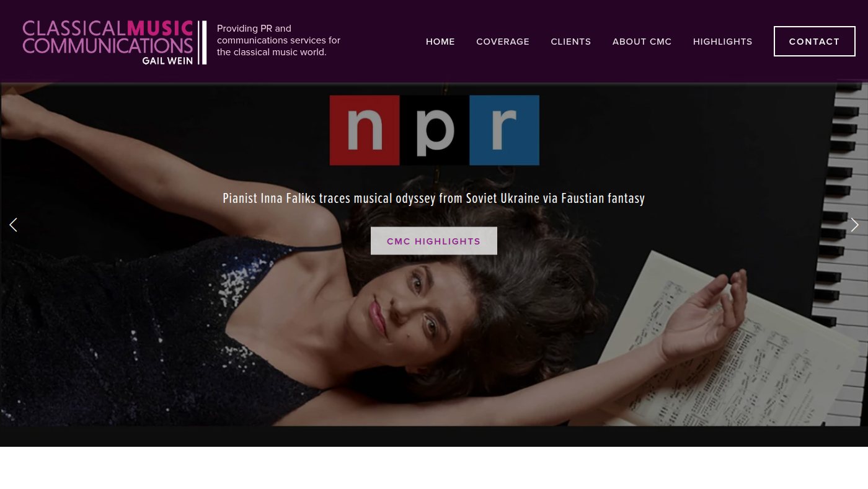The width and height of the screenshot is (868, 489).
Task: Go to previous slide arrow
Action: pos(13,225)
